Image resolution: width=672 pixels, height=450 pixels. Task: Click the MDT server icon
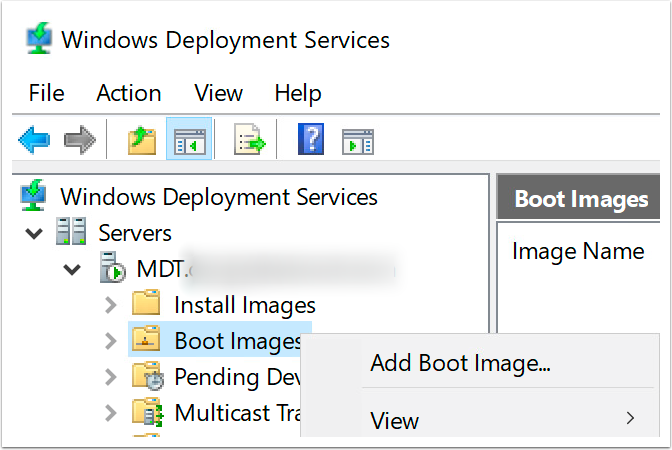point(112,267)
